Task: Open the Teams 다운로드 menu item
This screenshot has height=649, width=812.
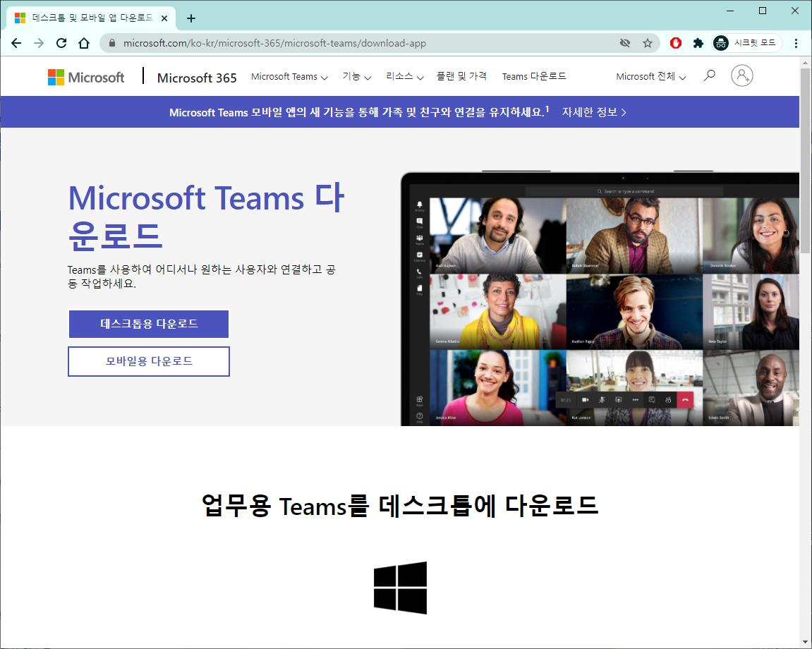Action: 534,76
